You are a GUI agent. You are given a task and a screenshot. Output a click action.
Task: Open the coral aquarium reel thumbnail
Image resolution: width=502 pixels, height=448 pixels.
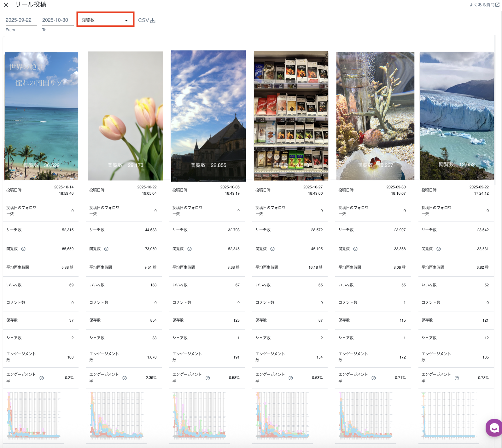pyautogui.click(x=375, y=116)
